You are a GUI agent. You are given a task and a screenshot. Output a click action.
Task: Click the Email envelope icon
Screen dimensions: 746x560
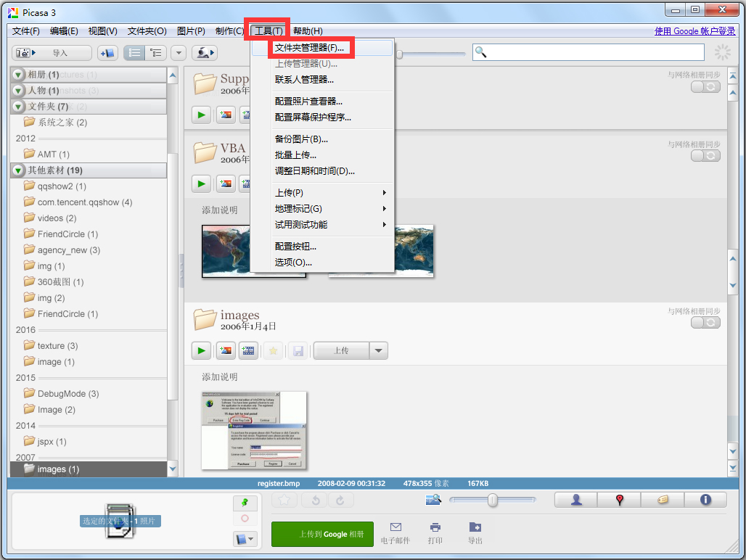tap(395, 532)
